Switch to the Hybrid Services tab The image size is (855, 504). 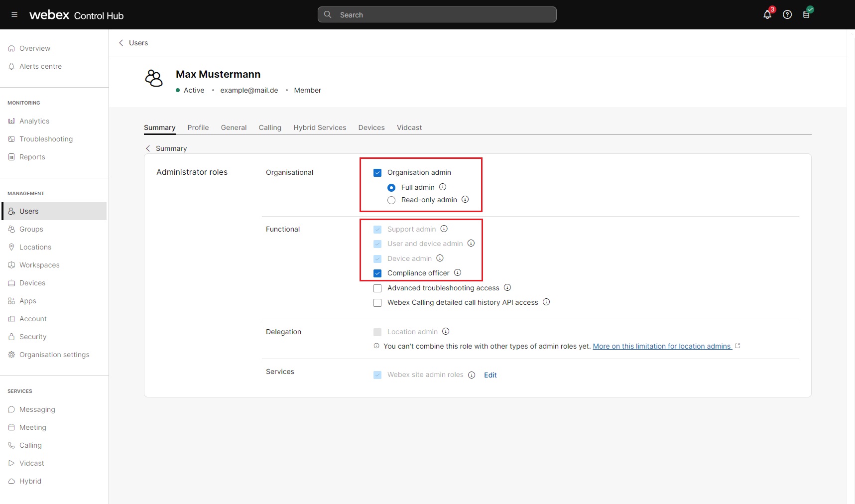320,127
